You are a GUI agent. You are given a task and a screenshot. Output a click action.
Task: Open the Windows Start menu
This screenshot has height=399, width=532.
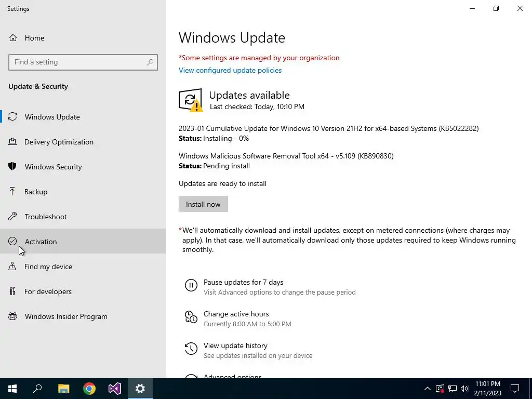coord(12,389)
